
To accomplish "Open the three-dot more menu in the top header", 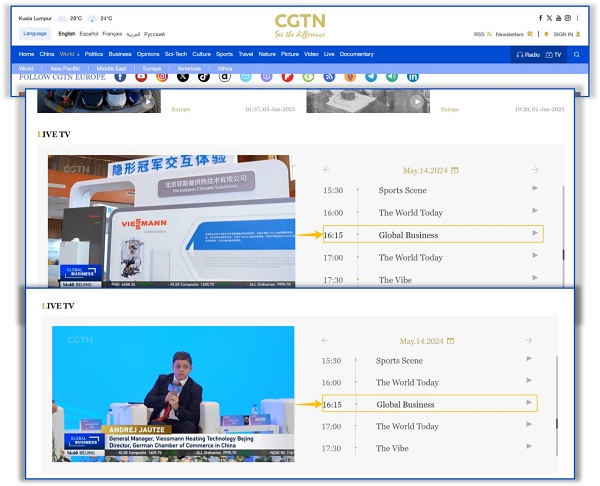I will [577, 18].
